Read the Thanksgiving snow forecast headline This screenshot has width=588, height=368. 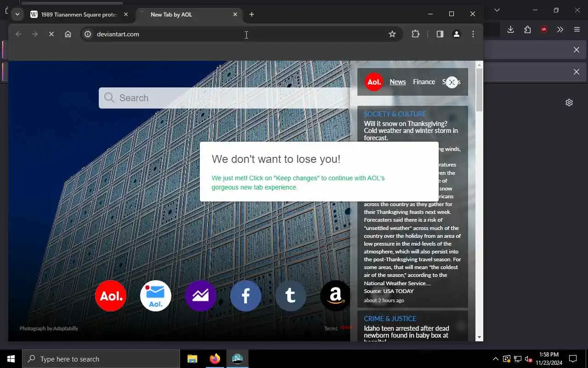tap(411, 131)
